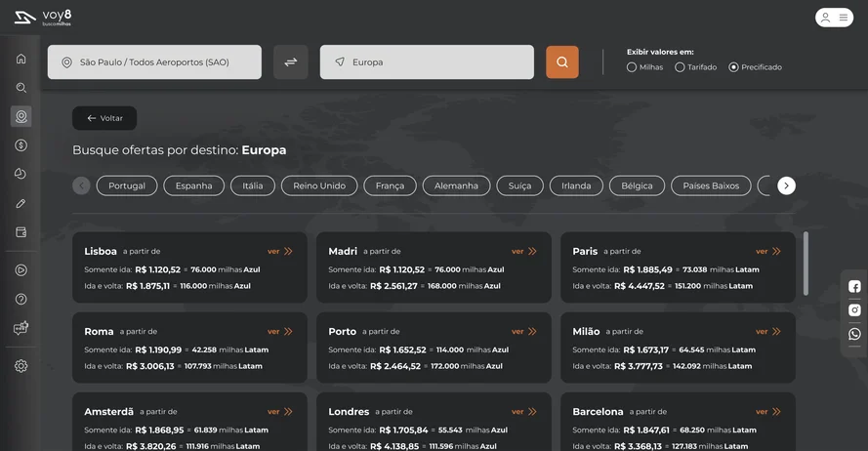Click the results list scrollbar
This screenshot has height=451, width=868.
pyautogui.click(x=806, y=264)
